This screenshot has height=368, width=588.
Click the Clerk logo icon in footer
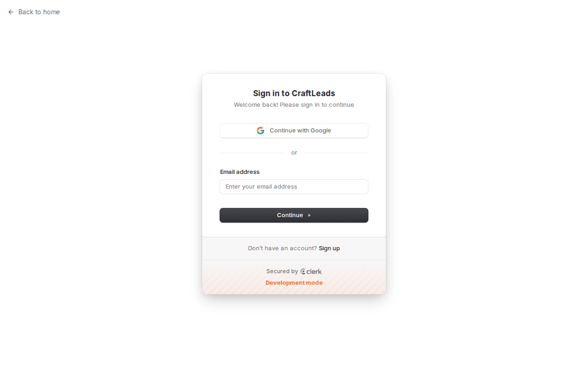tap(303, 271)
